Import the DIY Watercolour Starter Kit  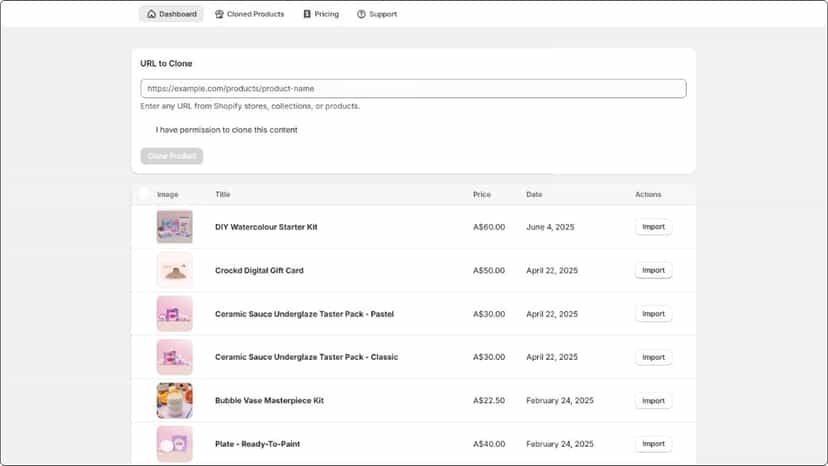pyautogui.click(x=653, y=227)
